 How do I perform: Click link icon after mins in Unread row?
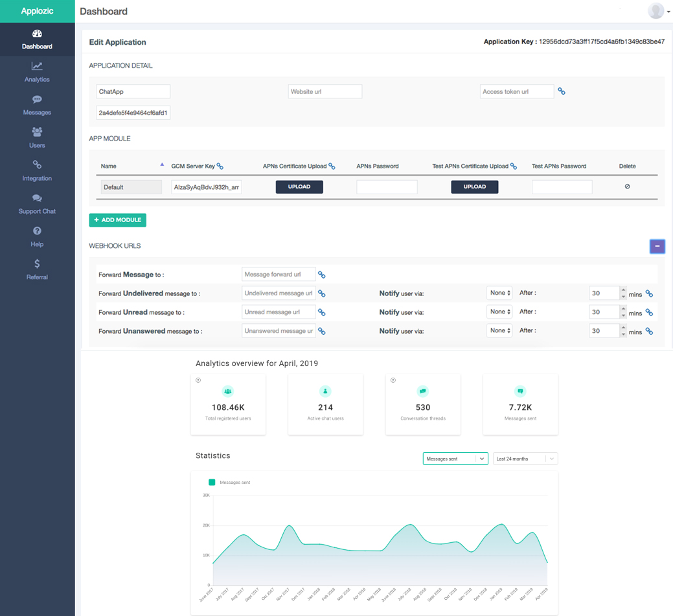(650, 312)
